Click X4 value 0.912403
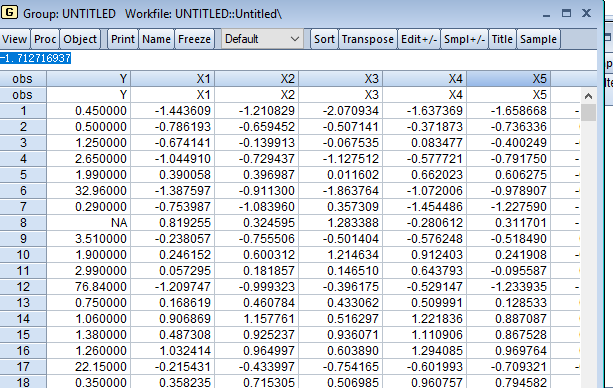 point(425,255)
